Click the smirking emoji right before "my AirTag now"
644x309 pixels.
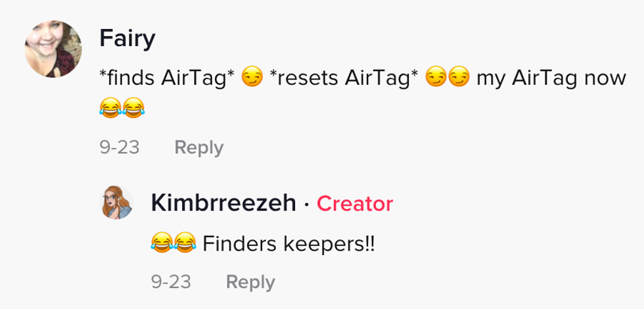coord(459,78)
